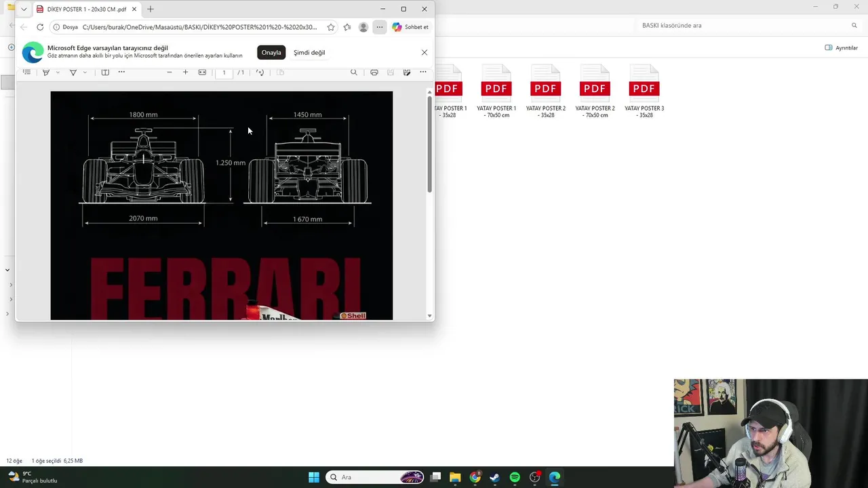Save the PDF document
The height and width of the screenshot is (488, 868).
(391, 72)
